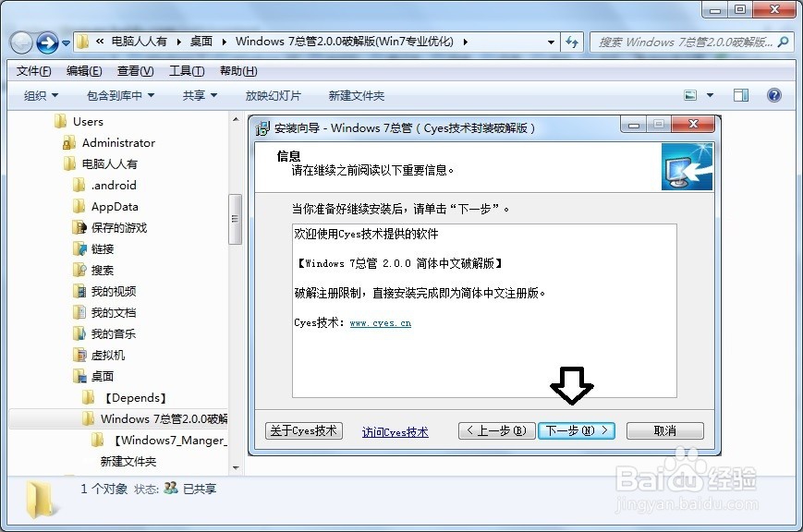Click the 我的文档 folder icon
Image resolution: width=803 pixels, height=532 pixels.
tap(79, 313)
